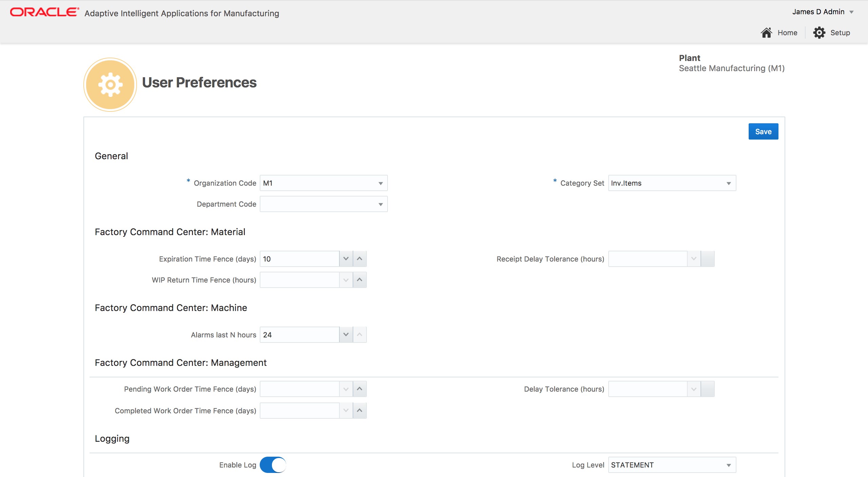Open Setup via the gear icon
The width and height of the screenshot is (868, 477).
pos(820,32)
